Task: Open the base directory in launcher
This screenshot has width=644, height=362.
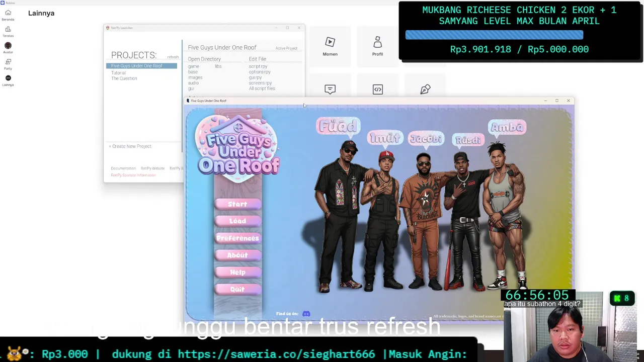Action: pos(193,72)
